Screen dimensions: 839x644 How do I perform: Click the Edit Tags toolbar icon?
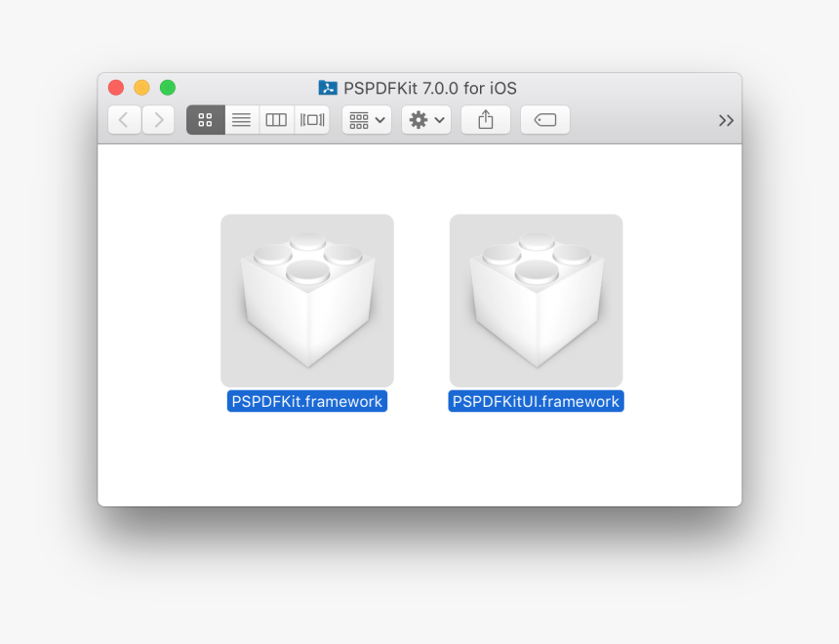(x=544, y=119)
